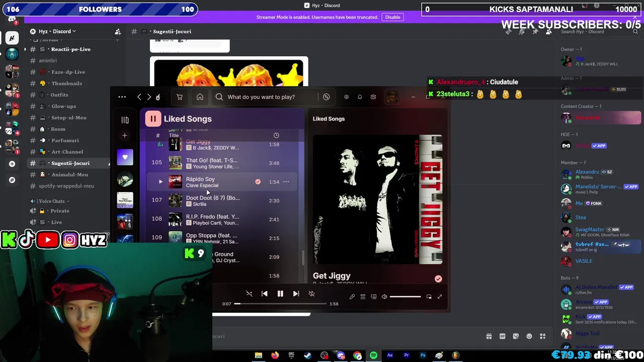Toggle liked checkmark for Get Jiggy
644x362 pixels.
click(438, 279)
